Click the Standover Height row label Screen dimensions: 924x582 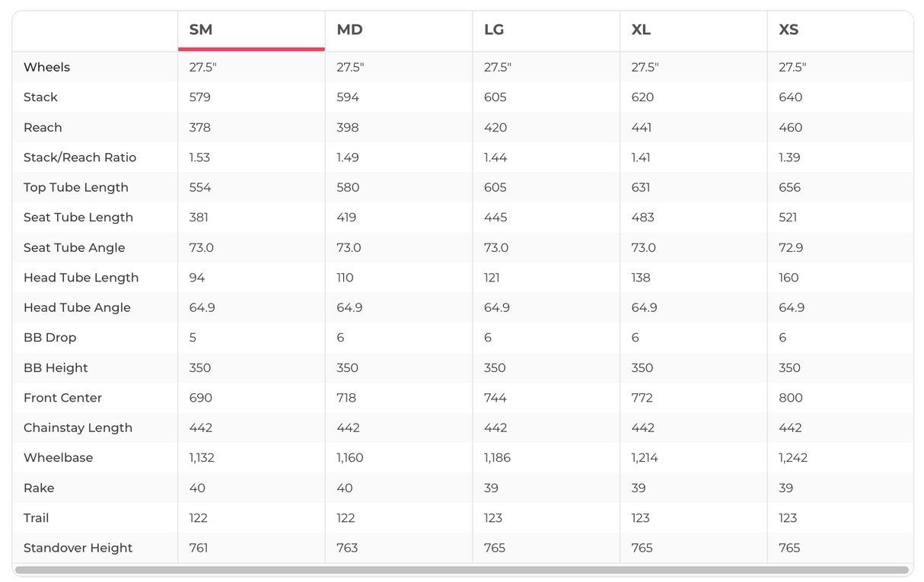pyautogui.click(x=78, y=548)
